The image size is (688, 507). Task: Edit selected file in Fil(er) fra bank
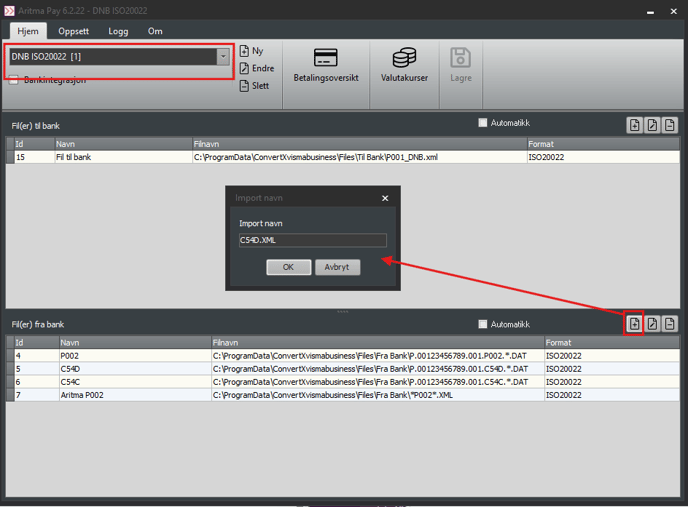pyautogui.click(x=652, y=324)
